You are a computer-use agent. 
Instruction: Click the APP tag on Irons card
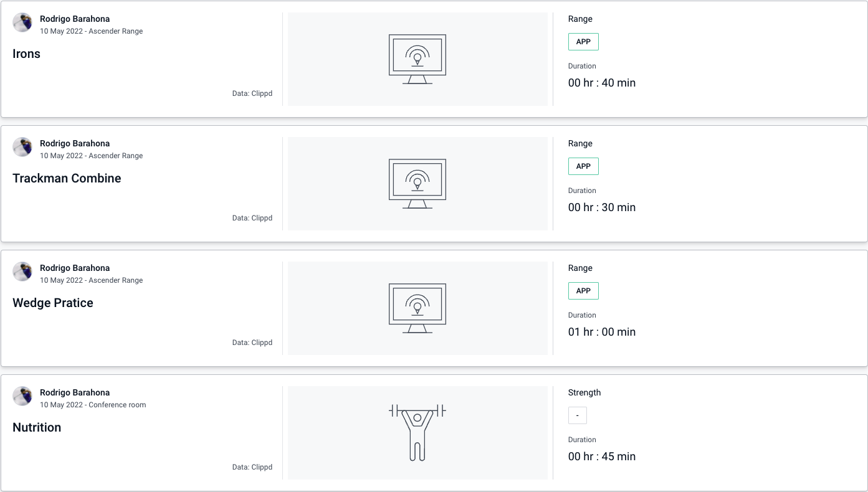pos(583,42)
